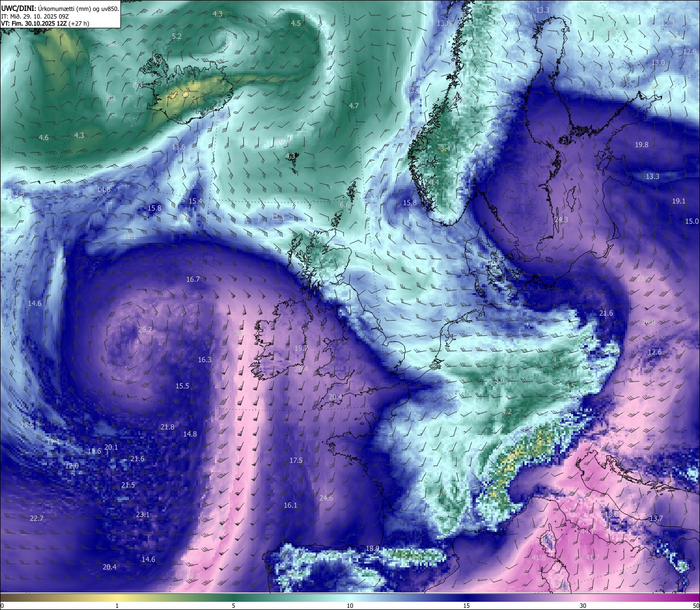
Task: Click the 15.0 value at the right edge
Action: pyautogui.click(x=692, y=222)
